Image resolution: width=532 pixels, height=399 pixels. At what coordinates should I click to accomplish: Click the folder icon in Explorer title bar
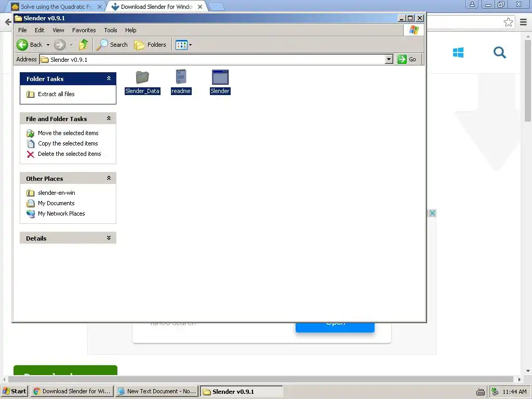coord(18,18)
